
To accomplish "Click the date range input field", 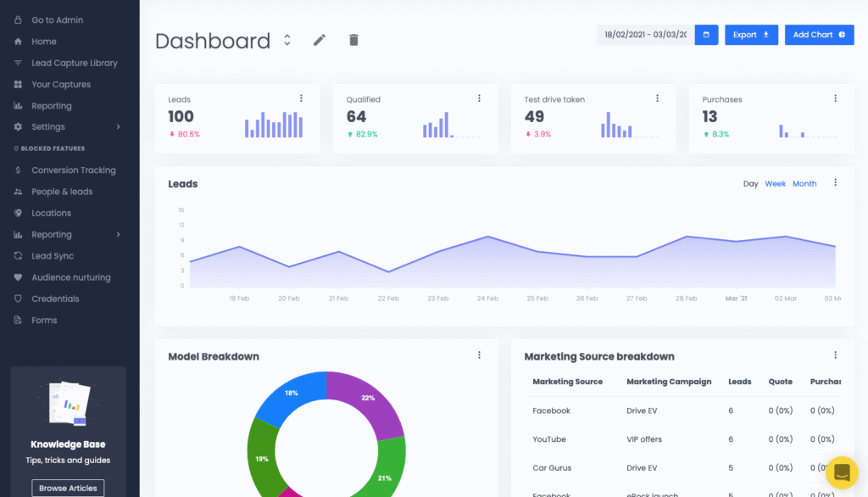I will (645, 35).
